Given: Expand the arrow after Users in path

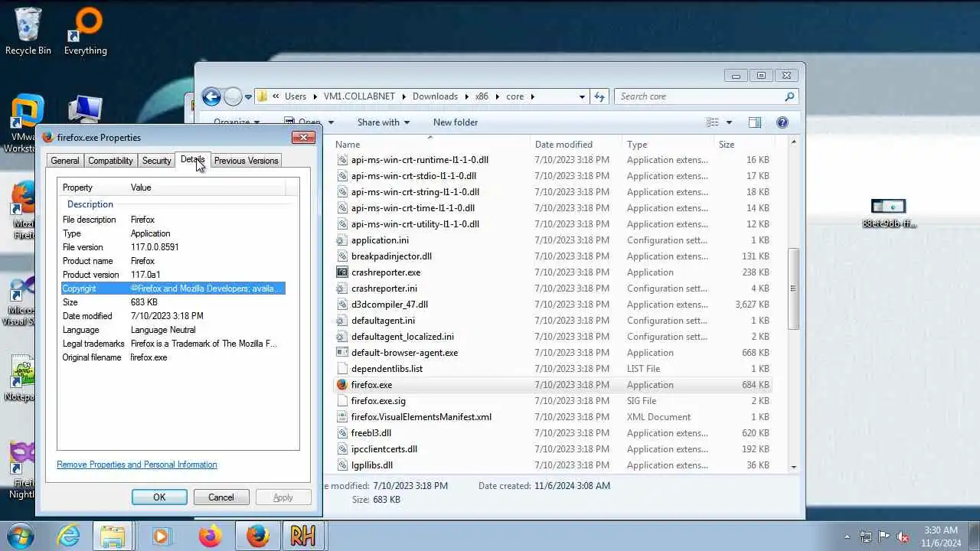Looking at the screenshot, I should [x=315, y=96].
